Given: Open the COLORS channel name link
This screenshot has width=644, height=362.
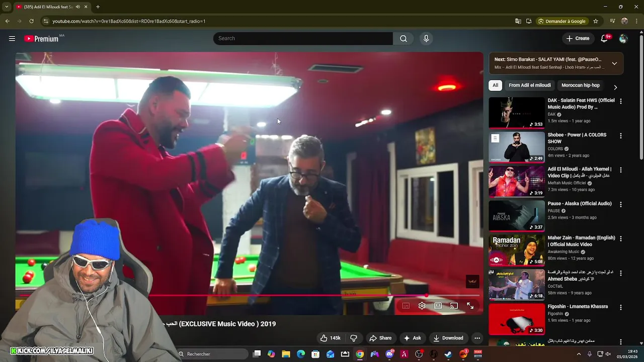Looking at the screenshot, I should (x=555, y=149).
